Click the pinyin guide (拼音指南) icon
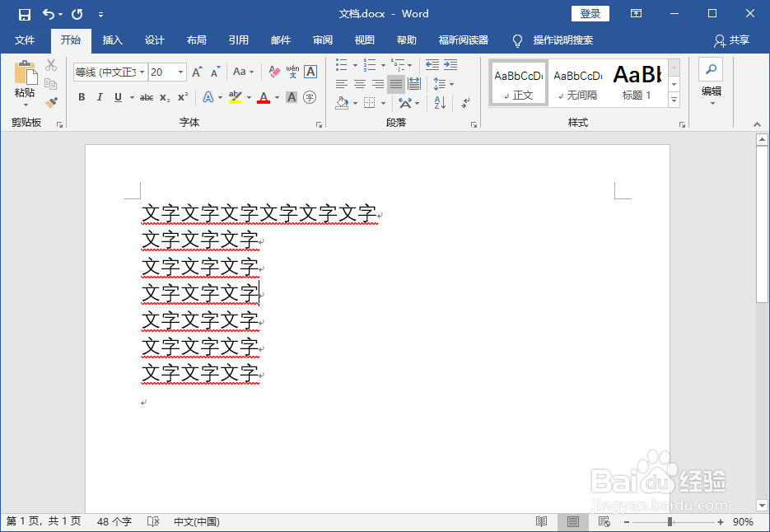 pyautogui.click(x=292, y=72)
